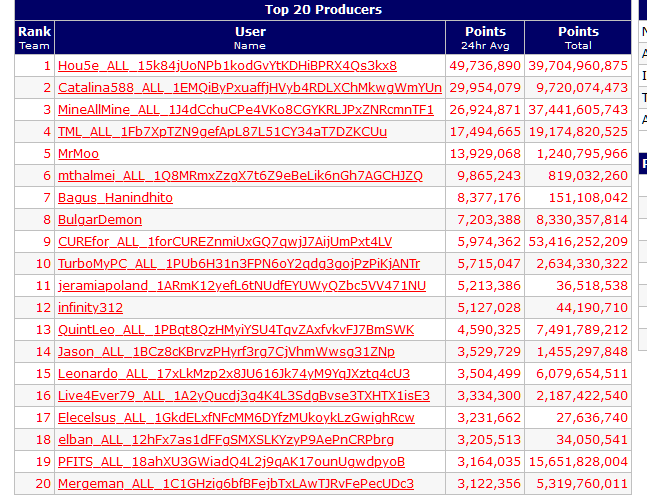Select total points 1,240,795,966
Image resolution: width=647 pixels, height=501 pixels.
[582, 154]
